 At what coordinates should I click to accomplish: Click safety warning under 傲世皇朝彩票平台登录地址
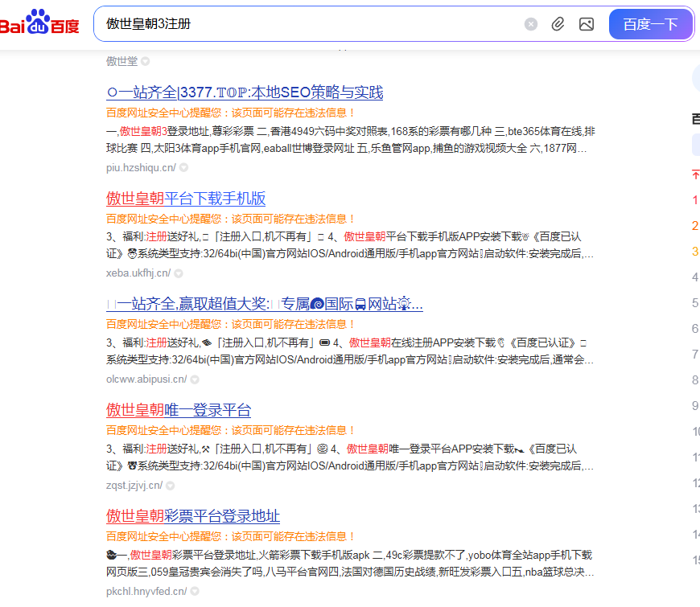pos(230,536)
